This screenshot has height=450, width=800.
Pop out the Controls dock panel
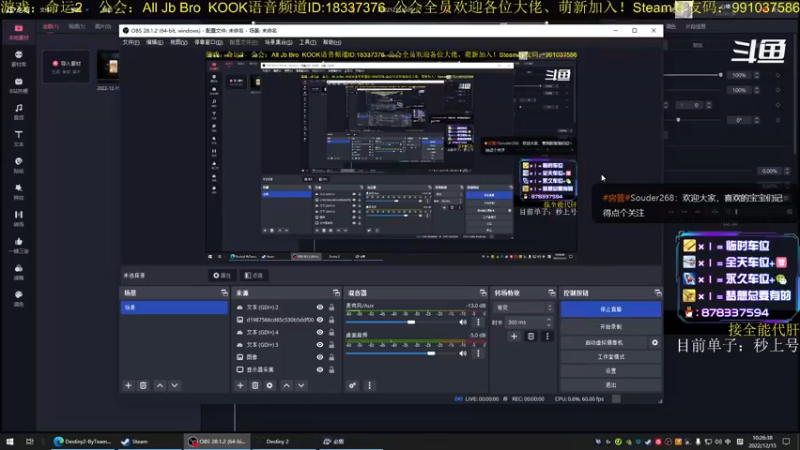point(658,293)
